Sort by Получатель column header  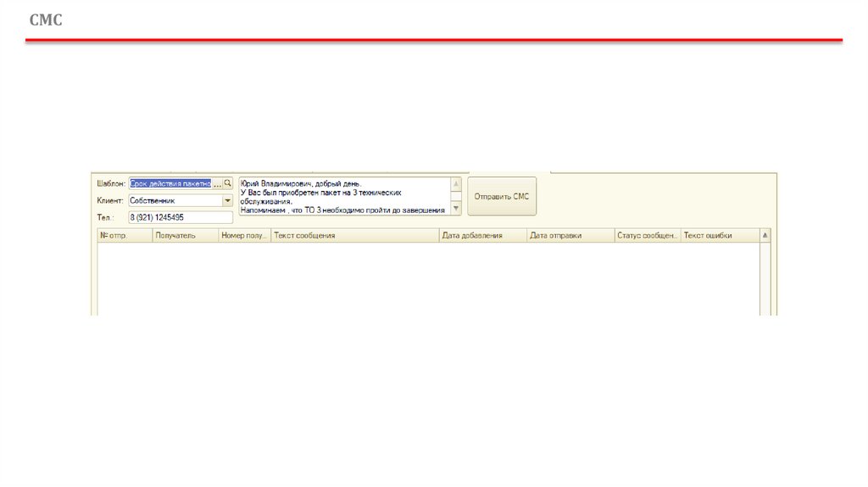coord(186,236)
